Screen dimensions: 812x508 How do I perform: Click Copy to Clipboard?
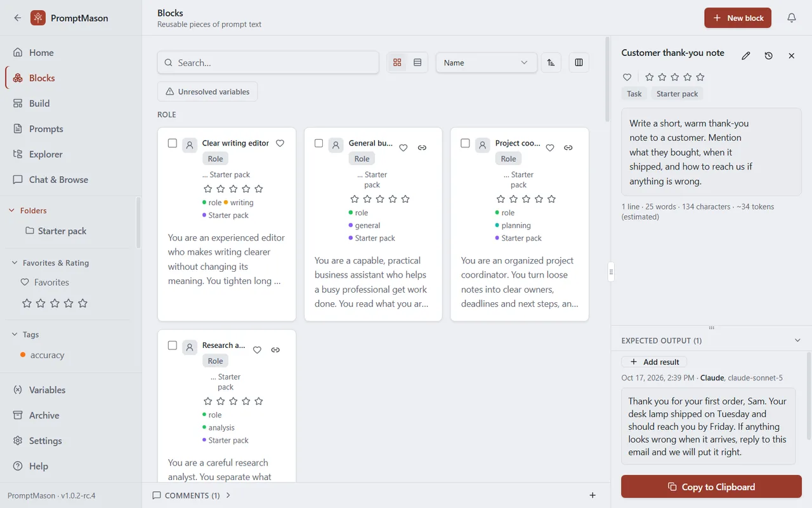[x=711, y=487]
